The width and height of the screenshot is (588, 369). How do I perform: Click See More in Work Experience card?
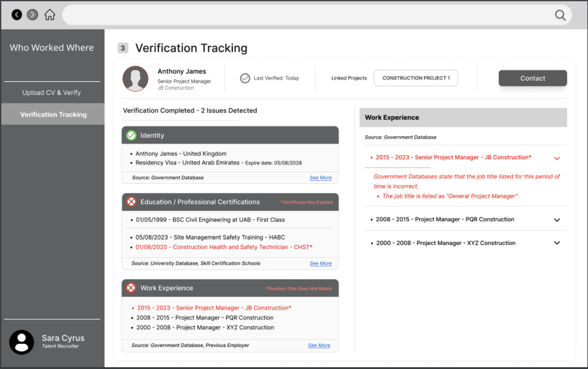coord(319,345)
